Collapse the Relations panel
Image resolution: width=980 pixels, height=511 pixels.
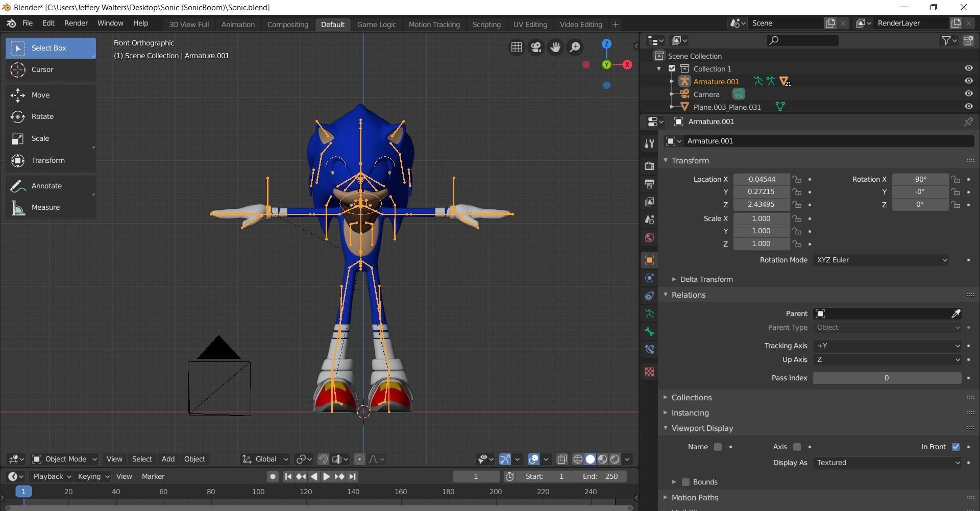688,295
